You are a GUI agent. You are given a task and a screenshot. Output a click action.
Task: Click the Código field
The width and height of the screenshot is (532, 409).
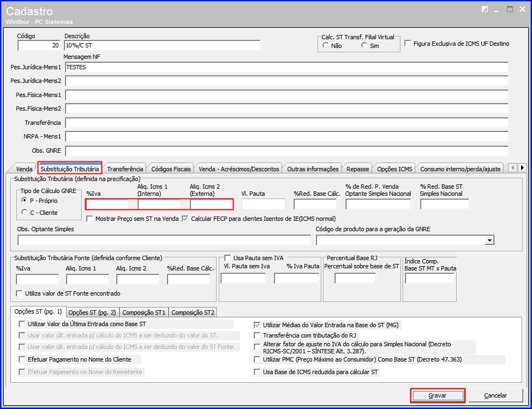tap(39, 45)
